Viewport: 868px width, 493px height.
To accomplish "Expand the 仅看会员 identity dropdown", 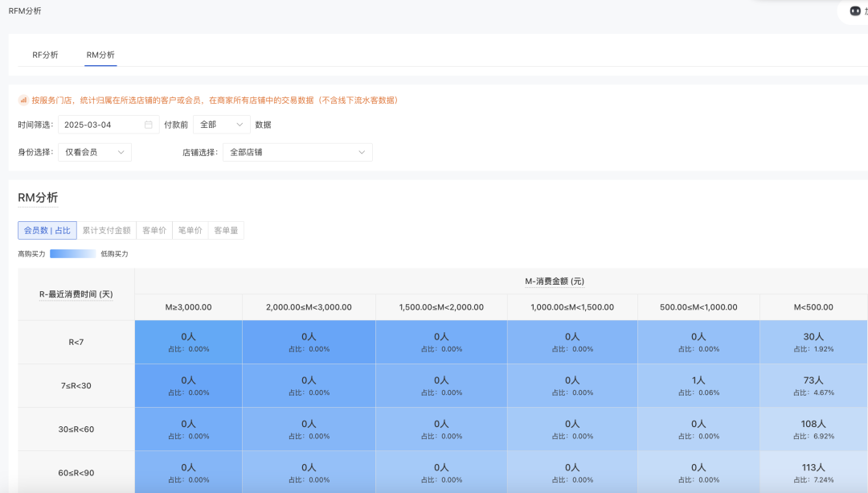I will tap(95, 152).
